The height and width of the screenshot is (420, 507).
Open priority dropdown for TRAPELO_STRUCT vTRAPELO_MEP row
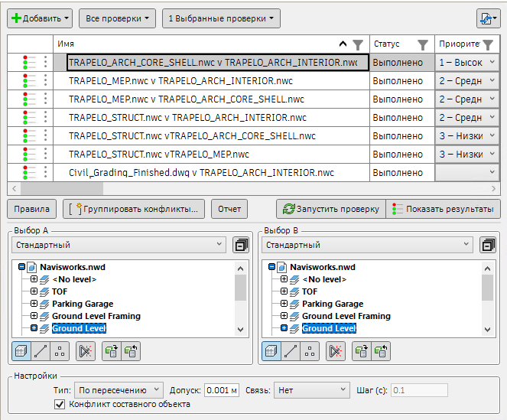467,155
